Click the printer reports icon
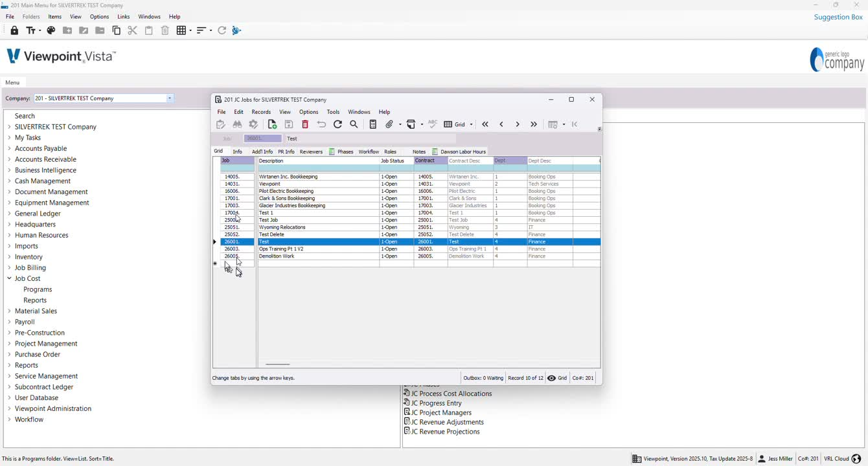 click(411, 124)
